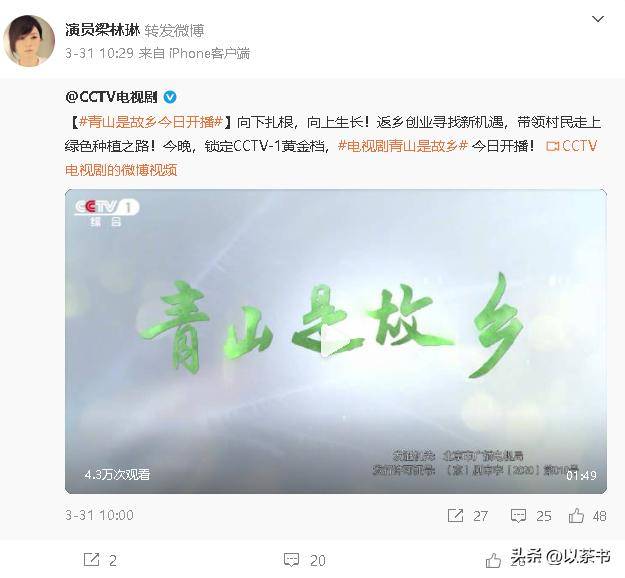Open the @CCTV电视剧 account link
Image resolution: width=625 pixels, height=578 pixels.
pos(112,97)
